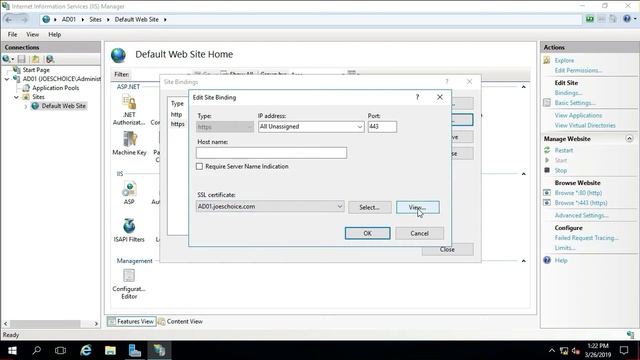
Task: Click OK in Edit Site Binding
Action: click(x=367, y=233)
